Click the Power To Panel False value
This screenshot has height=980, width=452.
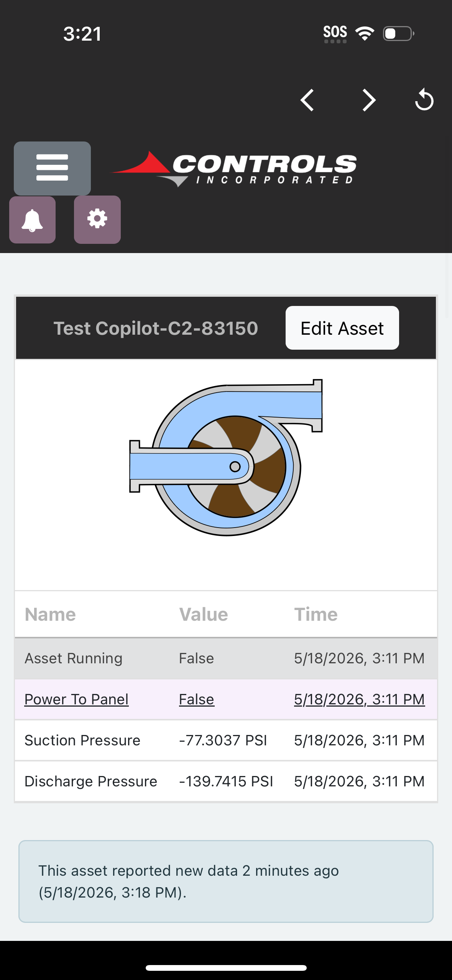pyautogui.click(x=196, y=699)
